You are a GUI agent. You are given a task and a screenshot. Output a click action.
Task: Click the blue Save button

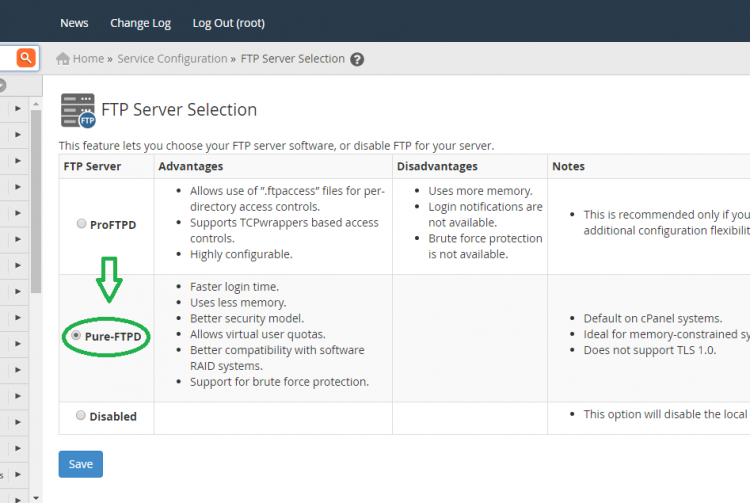pyautogui.click(x=81, y=464)
